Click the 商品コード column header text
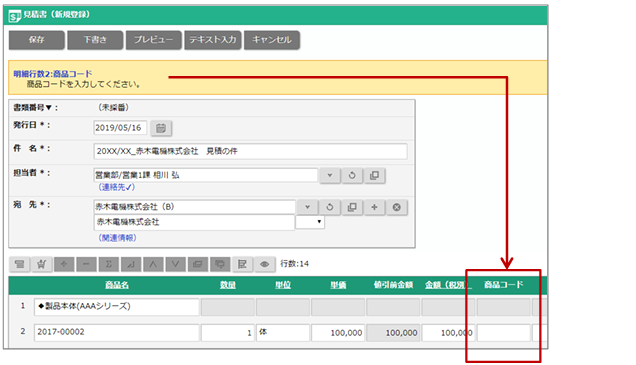636x365 pixels. pyautogui.click(x=503, y=285)
